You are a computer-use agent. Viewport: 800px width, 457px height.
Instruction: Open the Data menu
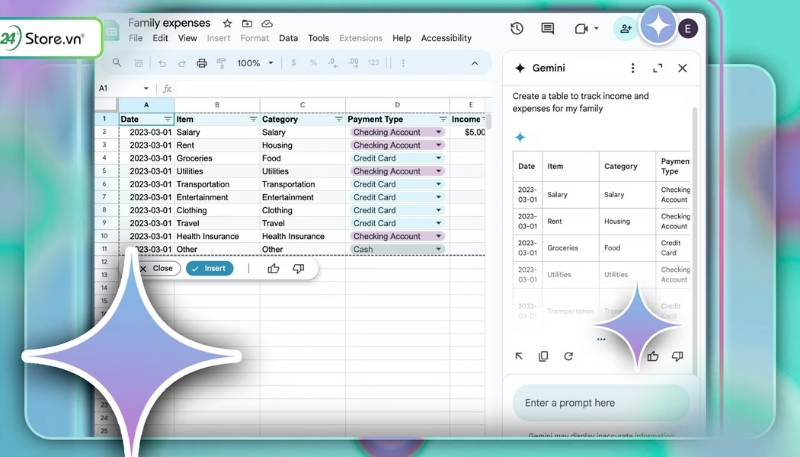[288, 38]
